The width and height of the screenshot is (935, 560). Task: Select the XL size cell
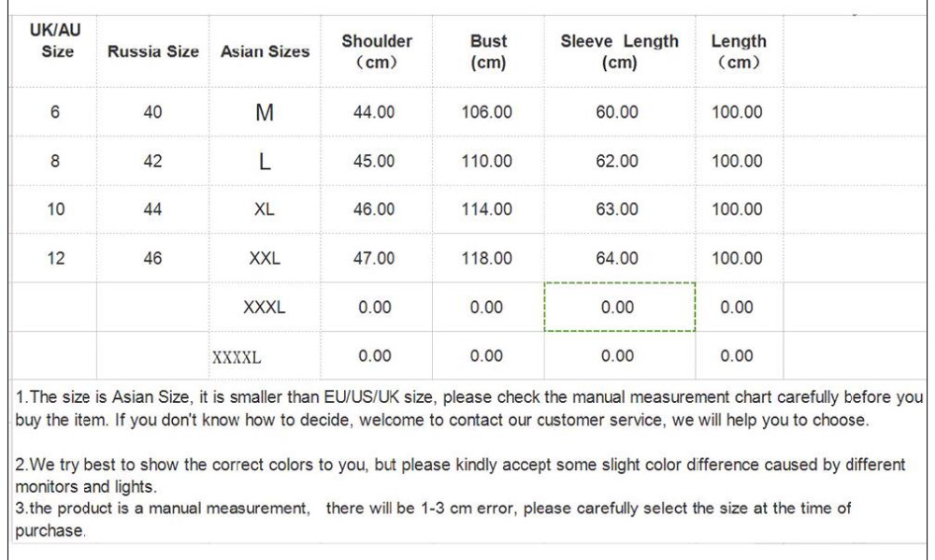point(265,209)
